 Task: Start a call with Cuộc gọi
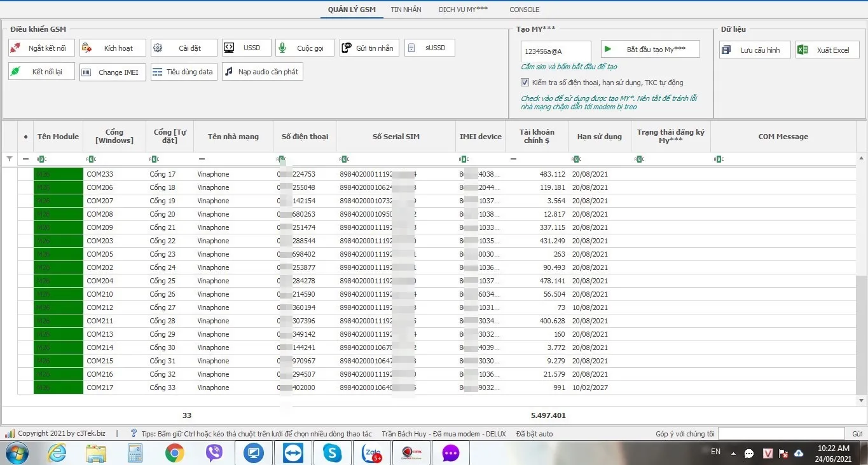click(305, 48)
